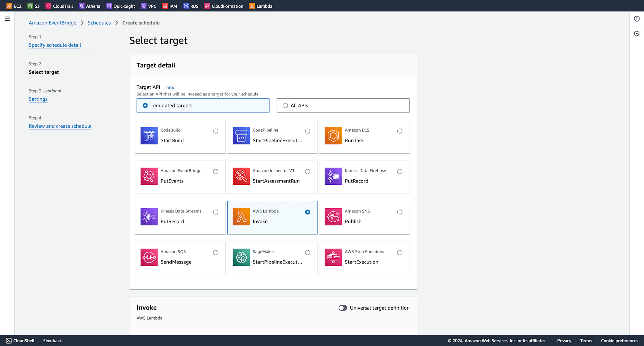Open the Settings step link
The width and height of the screenshot is (644, 346).
[x=38, y=99]
